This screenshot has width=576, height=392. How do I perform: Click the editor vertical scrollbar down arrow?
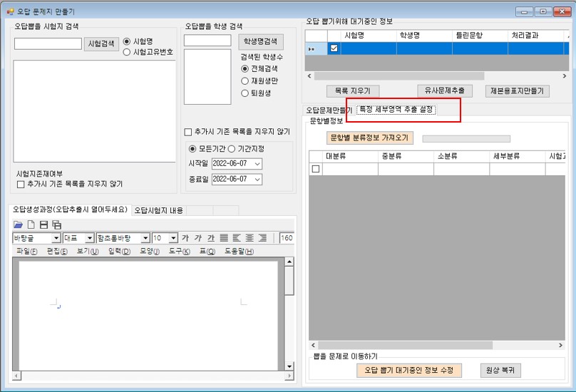coord(289,366)
